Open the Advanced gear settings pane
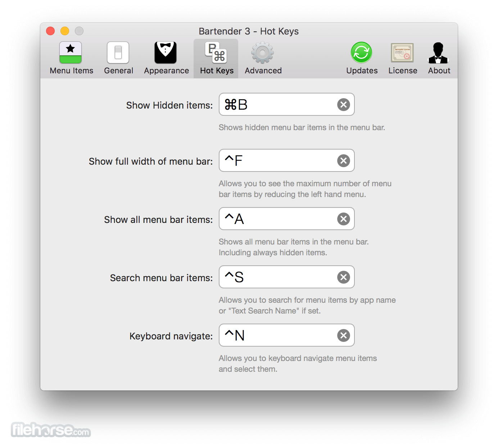498x448 pixels. (x=263, y=58)
